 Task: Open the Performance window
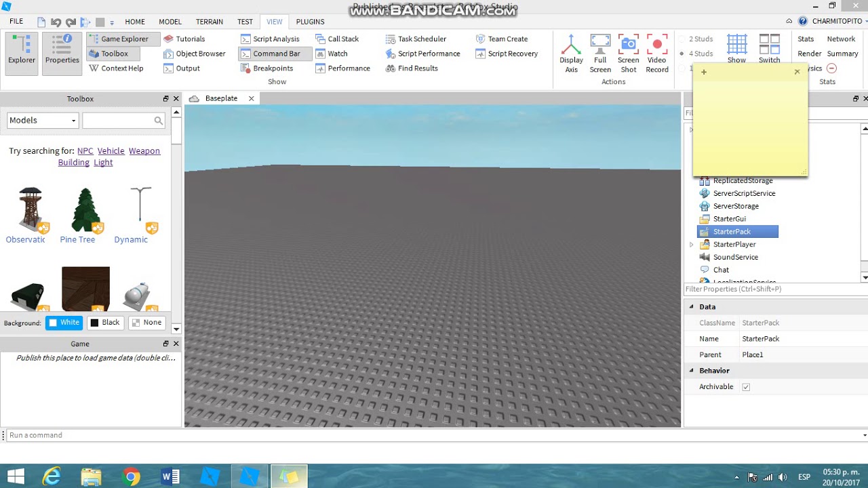click(342, 68)
